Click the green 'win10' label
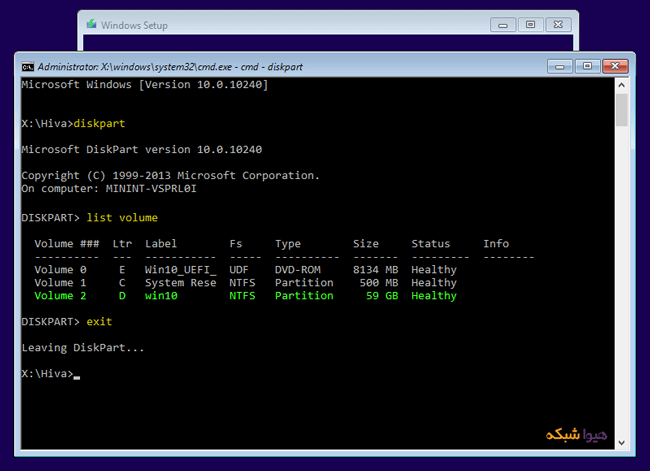The width and height of the screenshot is (650, 471). point(161,296)
